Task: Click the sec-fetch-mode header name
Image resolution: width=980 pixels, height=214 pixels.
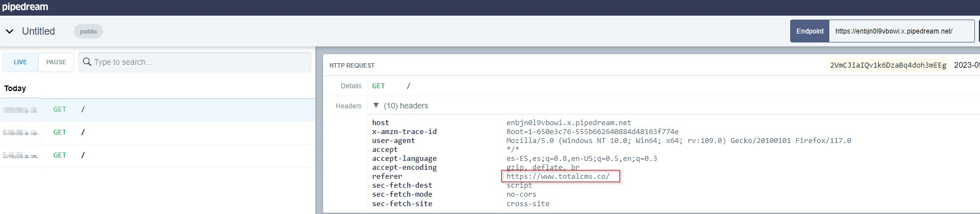Action: [402, 194]
